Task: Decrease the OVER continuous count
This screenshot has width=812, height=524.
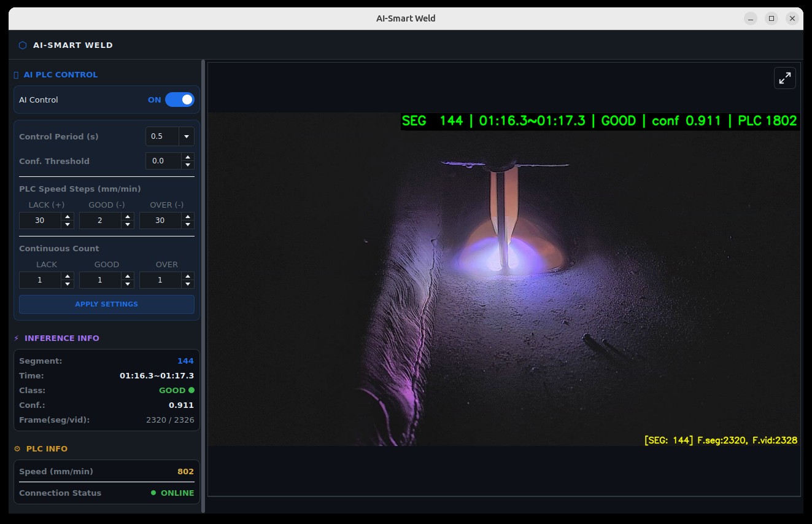Action: 188,284
